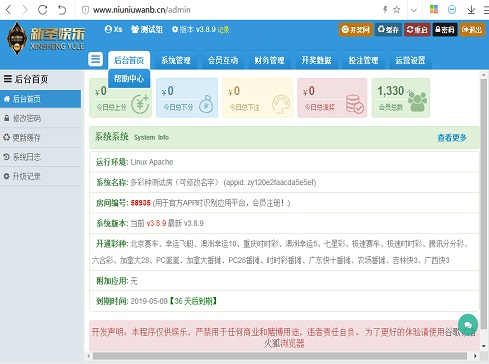The height and width of the screenshot is (364, 489).
Task: Select 后台首页 in the left sidebar
Action: click(x=40, y=99)
